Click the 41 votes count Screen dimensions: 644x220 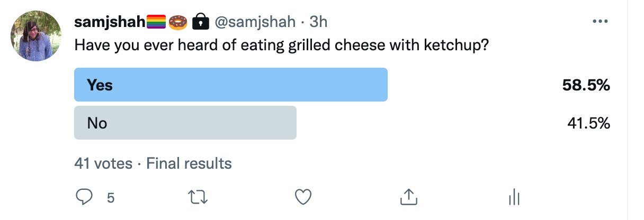click(x=103, y=163)
